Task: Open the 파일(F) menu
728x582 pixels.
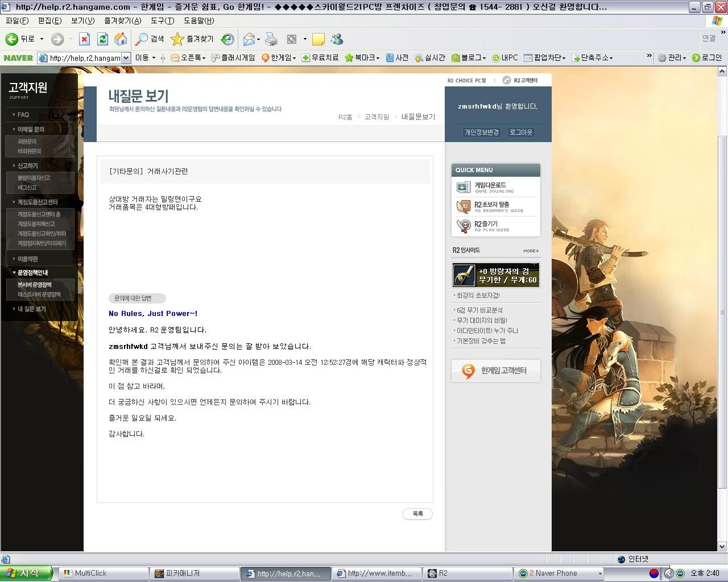Action: [17, 20]
